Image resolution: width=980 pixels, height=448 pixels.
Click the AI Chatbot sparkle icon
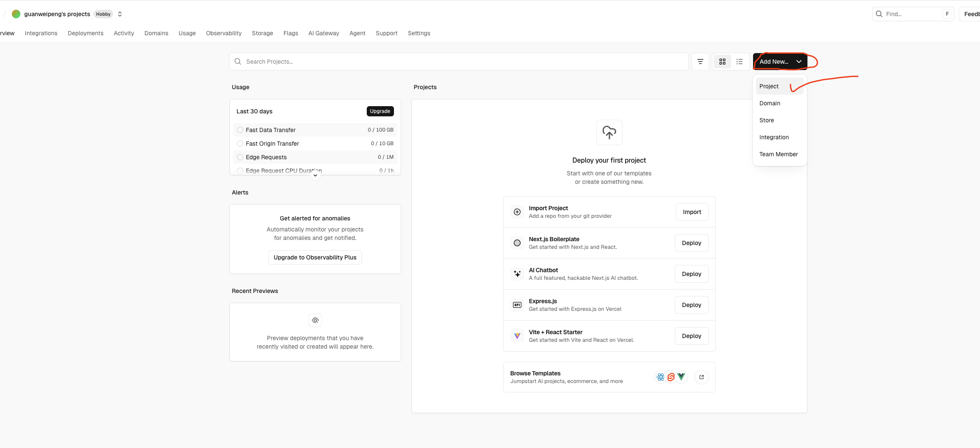[x=517, y=274]
